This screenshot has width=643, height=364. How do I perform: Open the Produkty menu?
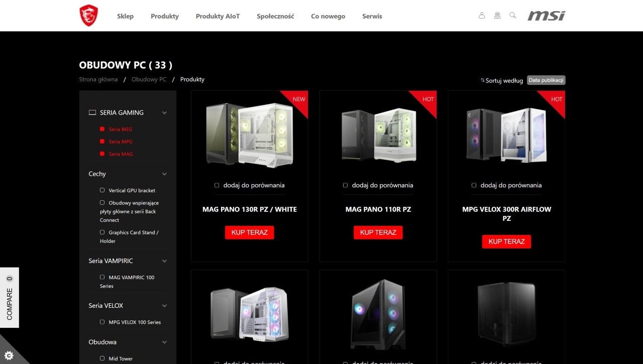[164, 16]
